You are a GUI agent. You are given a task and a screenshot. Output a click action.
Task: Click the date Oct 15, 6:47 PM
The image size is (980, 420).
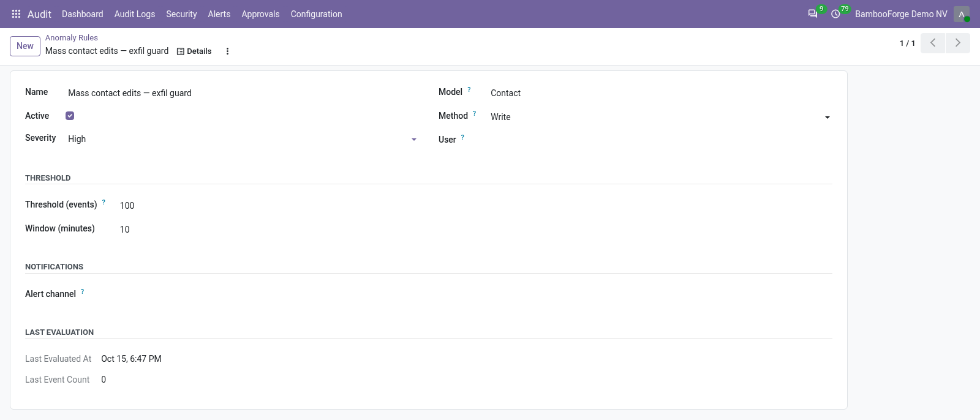point(131,359)
